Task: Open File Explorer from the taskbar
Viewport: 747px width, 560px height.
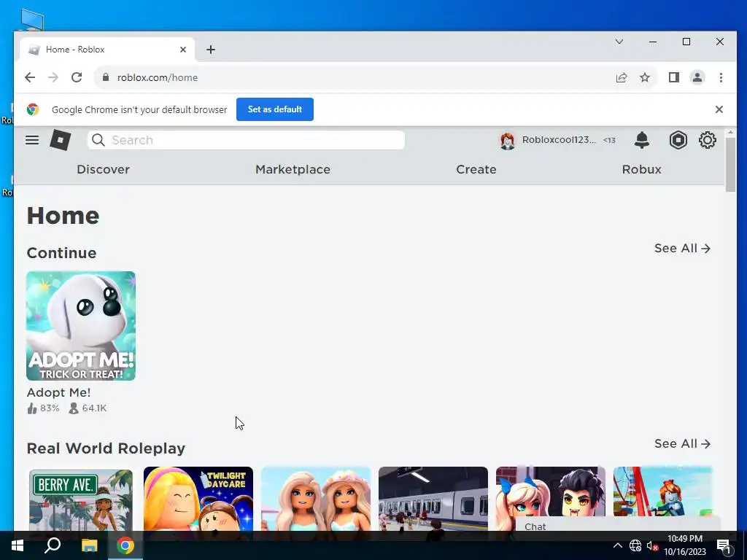Action: coord(89,545)
